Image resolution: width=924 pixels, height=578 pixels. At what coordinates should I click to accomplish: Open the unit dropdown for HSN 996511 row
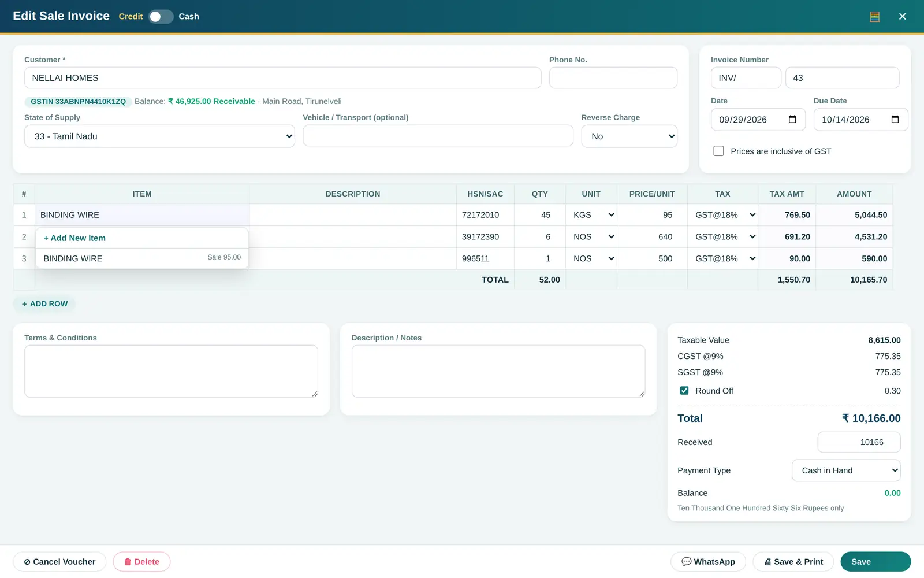pyautogui.click(x=592, y=259)
